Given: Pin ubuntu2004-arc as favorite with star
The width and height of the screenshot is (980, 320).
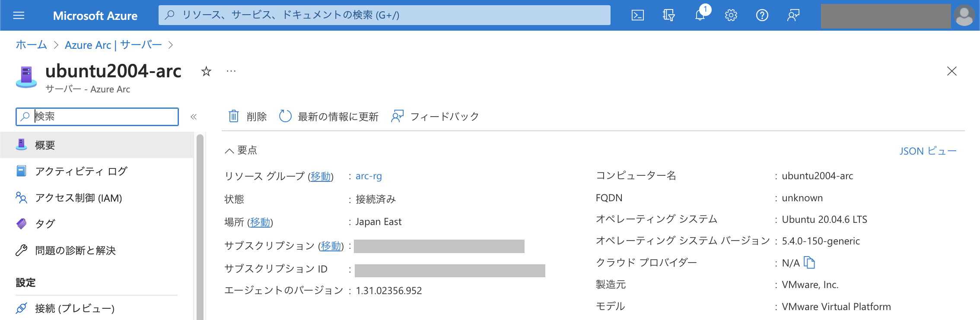Looking at the screenshot, I should tap(206, 71).
